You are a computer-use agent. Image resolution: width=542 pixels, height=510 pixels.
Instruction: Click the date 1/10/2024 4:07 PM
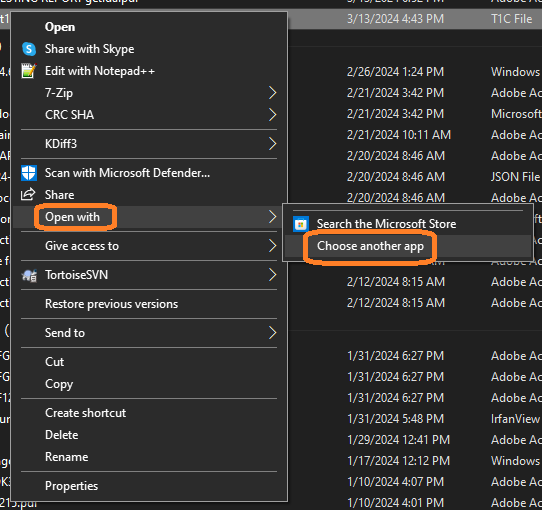click(x=396, y=482)
